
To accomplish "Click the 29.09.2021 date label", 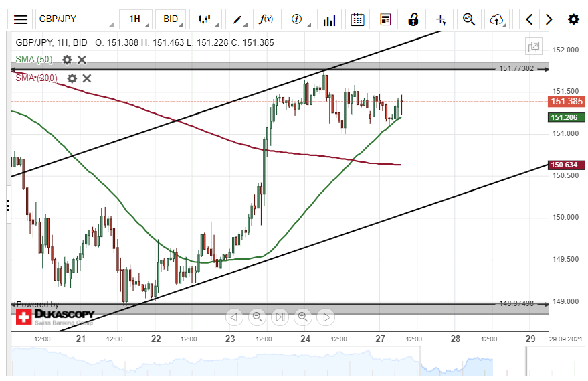I will coord(565,339).
